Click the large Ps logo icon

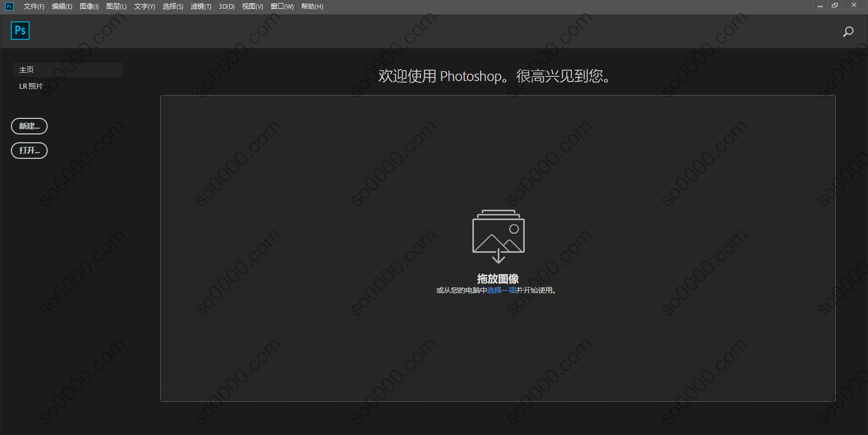click(x=20, y=31)
